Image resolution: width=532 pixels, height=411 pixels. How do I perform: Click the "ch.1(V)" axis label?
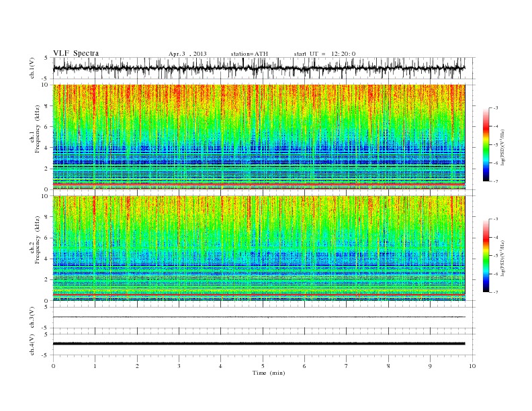coord(32,68)
